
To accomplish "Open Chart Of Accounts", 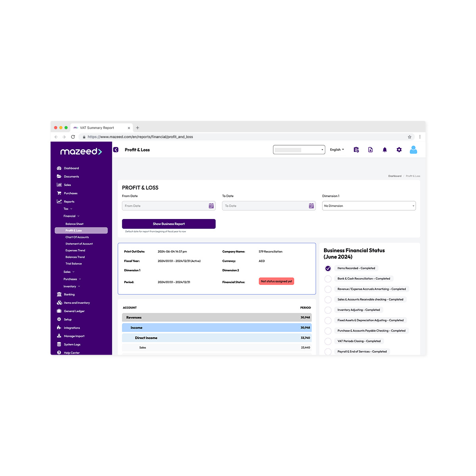I will (77, 237).
